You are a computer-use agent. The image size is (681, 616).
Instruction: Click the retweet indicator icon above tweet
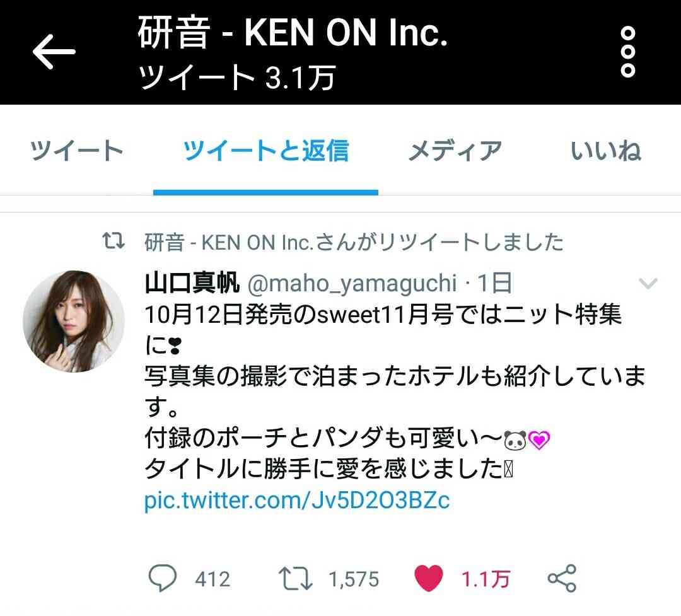113,241
